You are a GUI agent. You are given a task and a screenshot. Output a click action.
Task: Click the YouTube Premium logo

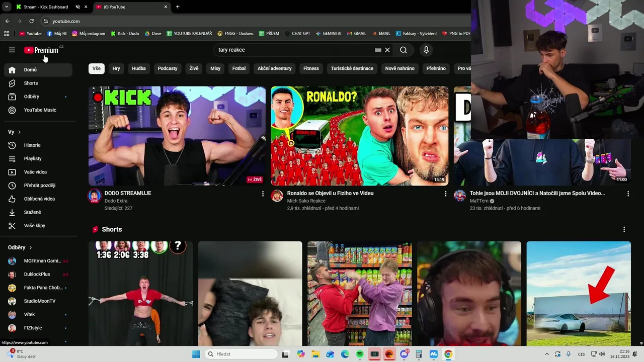click(x=41, y=50)
